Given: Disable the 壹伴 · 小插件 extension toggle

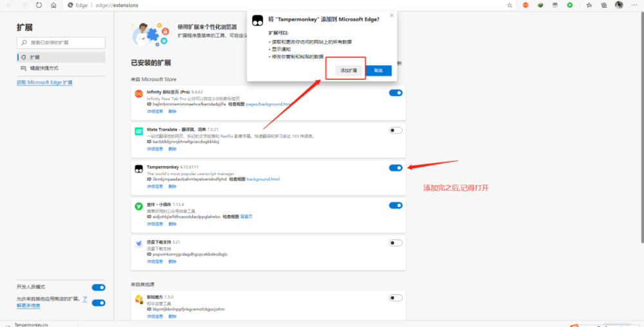Looking at the screenshot, I should (x=395, y=205).
